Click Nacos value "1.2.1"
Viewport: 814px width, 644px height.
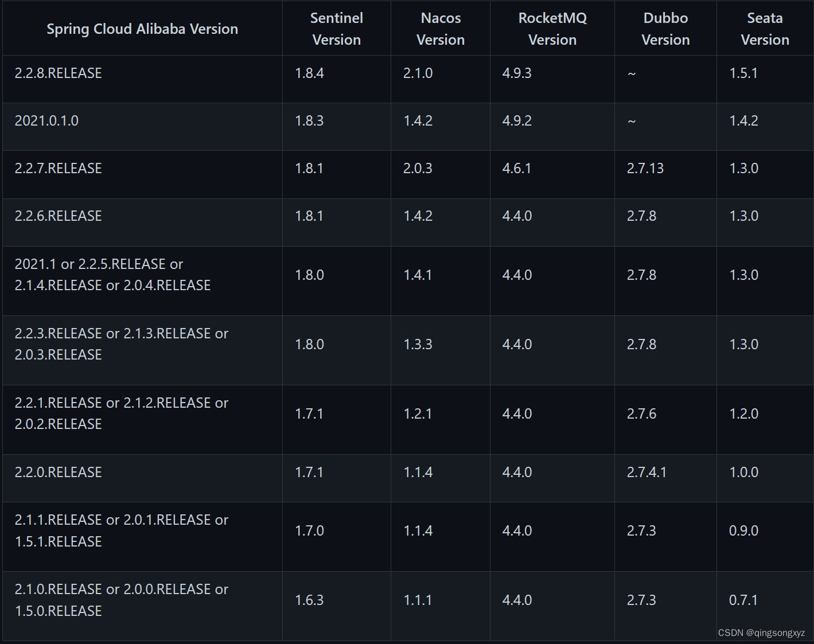(x=418, y=414)
